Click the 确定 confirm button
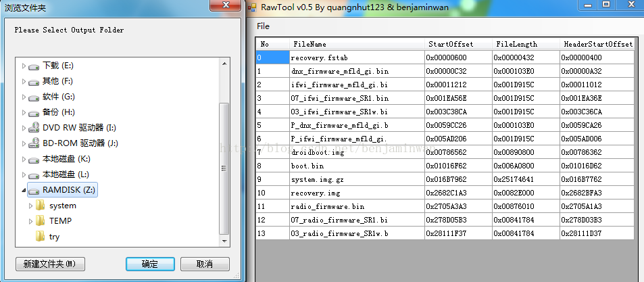Image resolution: width=644 pixels, height=282 pixels. pyautogui.click(x=150, y=264)
